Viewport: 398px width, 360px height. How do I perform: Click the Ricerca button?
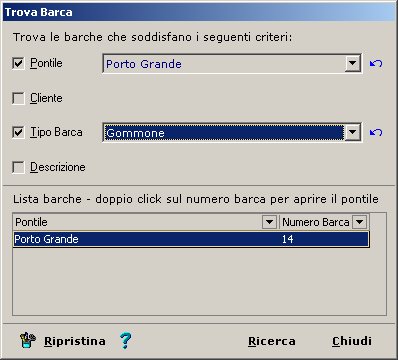(272, 341)
